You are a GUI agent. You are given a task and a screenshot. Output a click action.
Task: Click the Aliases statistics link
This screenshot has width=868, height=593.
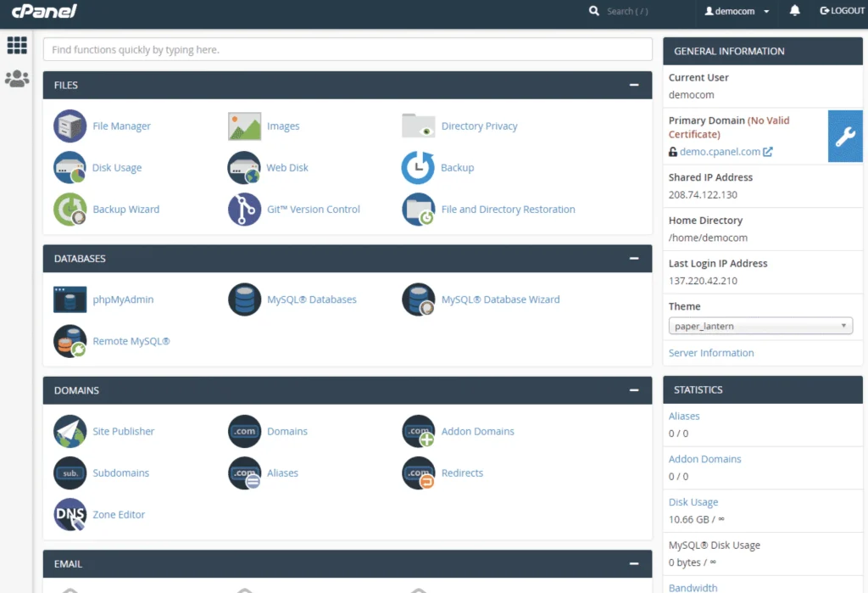[684, 416]
